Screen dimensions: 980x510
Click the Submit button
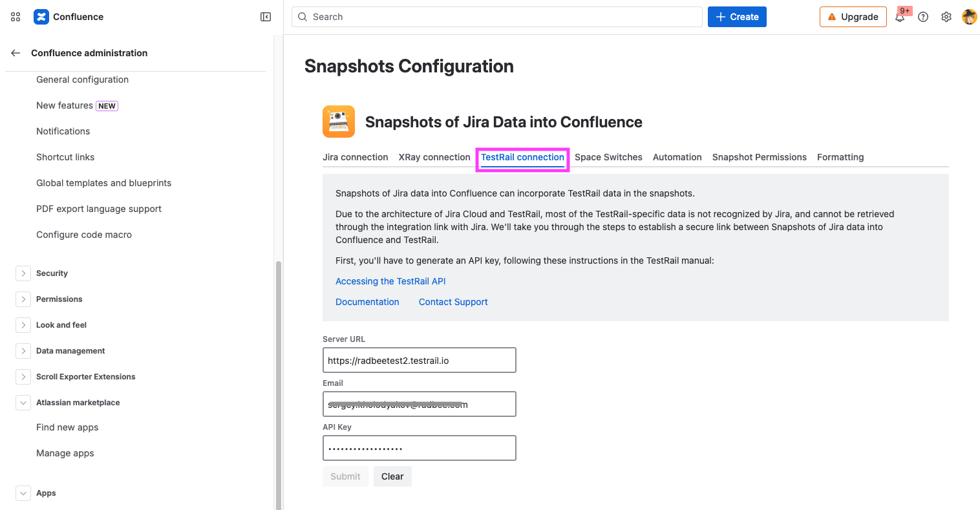pos(345,476)
